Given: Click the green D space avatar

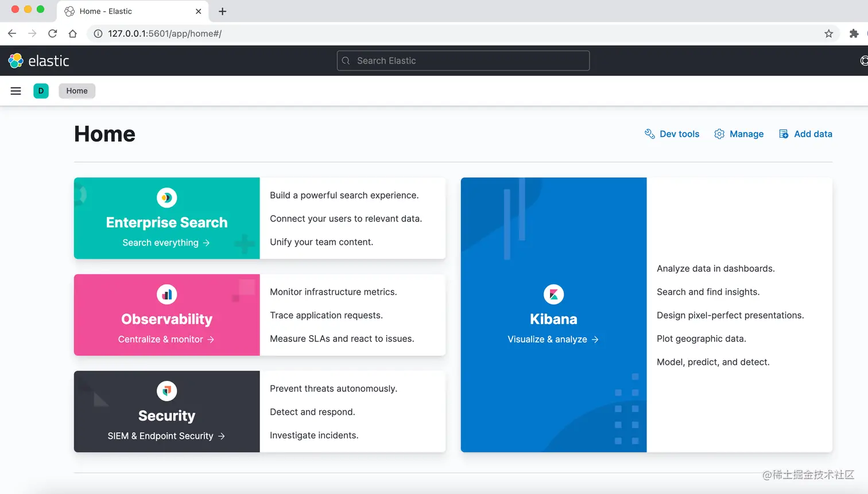Looking at the screenshot, I should pyautogui.click(x=41, y=91).
